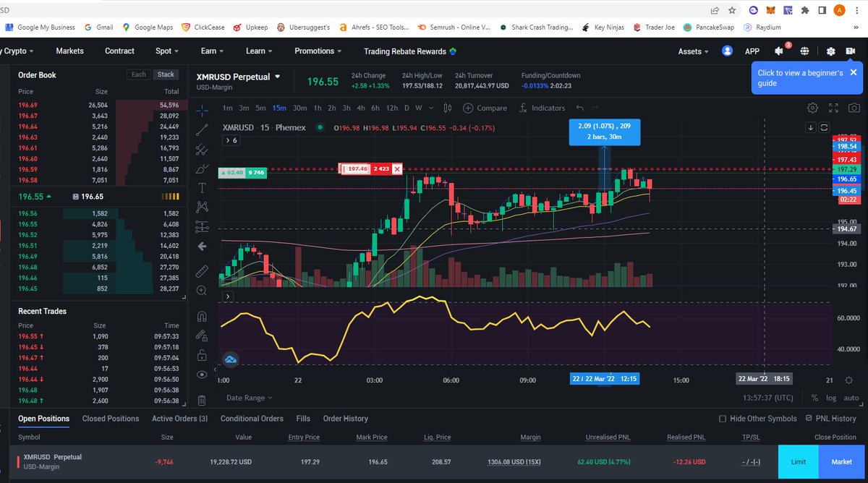The image size is (868, 483).
Task: Switch to Closed Positions tab
Action: [x=111, y=419]
